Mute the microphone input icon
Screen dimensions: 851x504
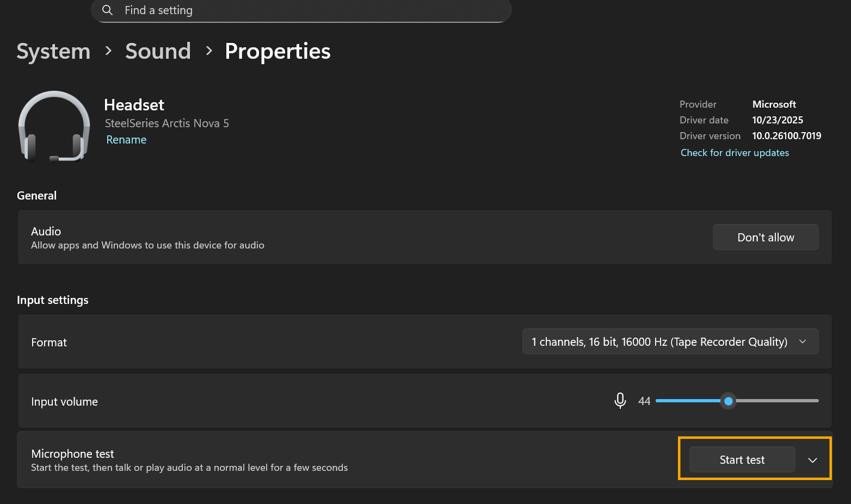coord(620,401)
